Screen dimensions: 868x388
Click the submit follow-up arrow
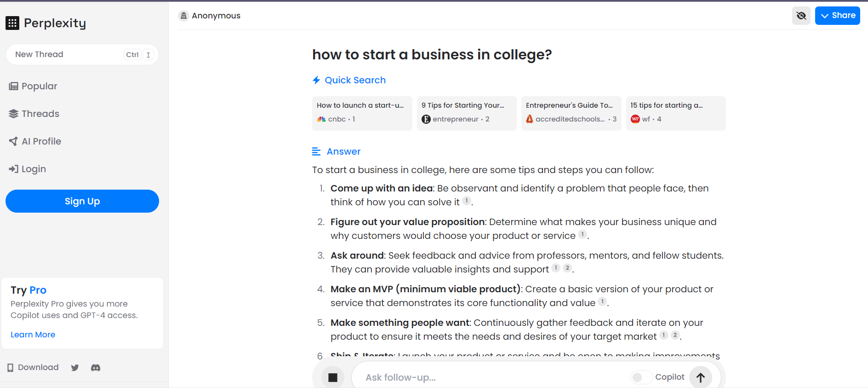700,377
